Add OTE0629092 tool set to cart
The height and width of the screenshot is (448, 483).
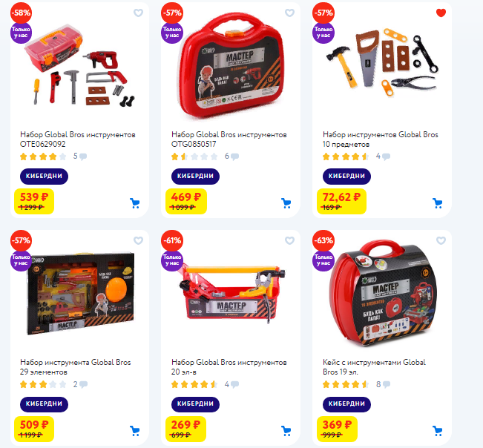point(135,203)
